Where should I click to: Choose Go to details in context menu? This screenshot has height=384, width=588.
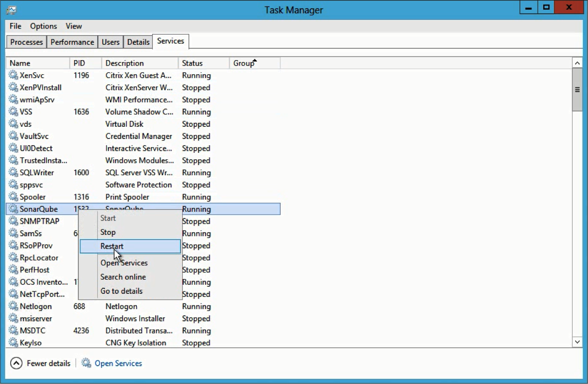pos(130,291)
